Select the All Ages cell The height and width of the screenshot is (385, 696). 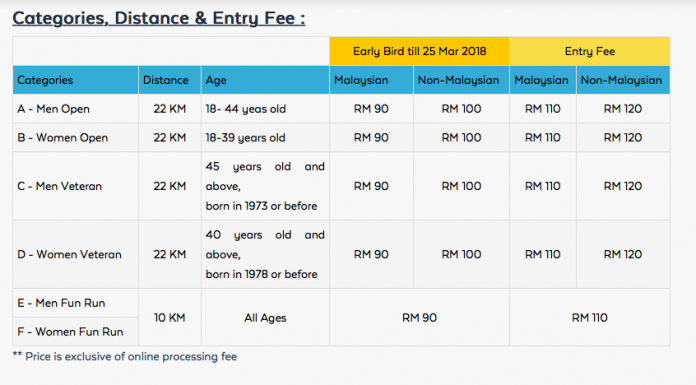point(265,318)
